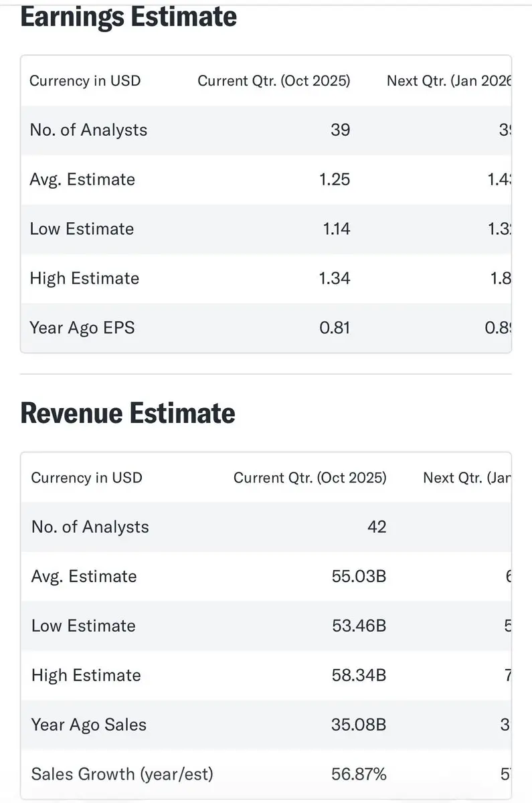Click Currency in USD in earnings table
Screen dimensions: 532x803
pos(85,81)
